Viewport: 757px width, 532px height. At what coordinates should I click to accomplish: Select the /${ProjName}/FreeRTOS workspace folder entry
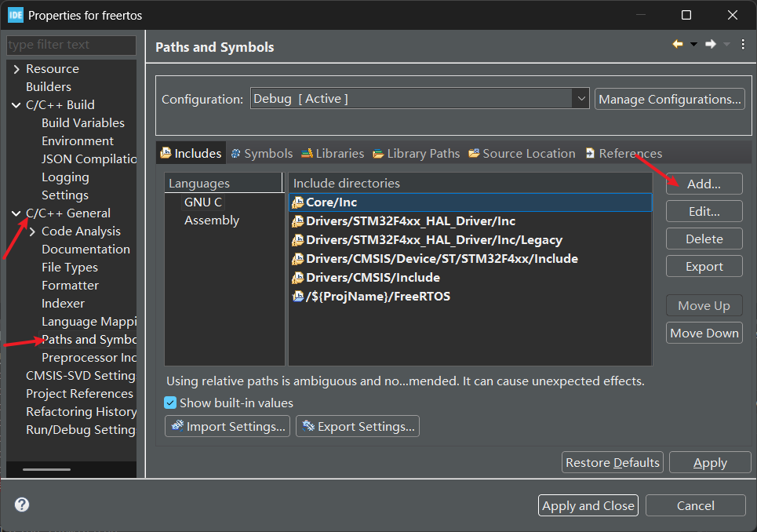pyautogui.click(x=372, y=297)
